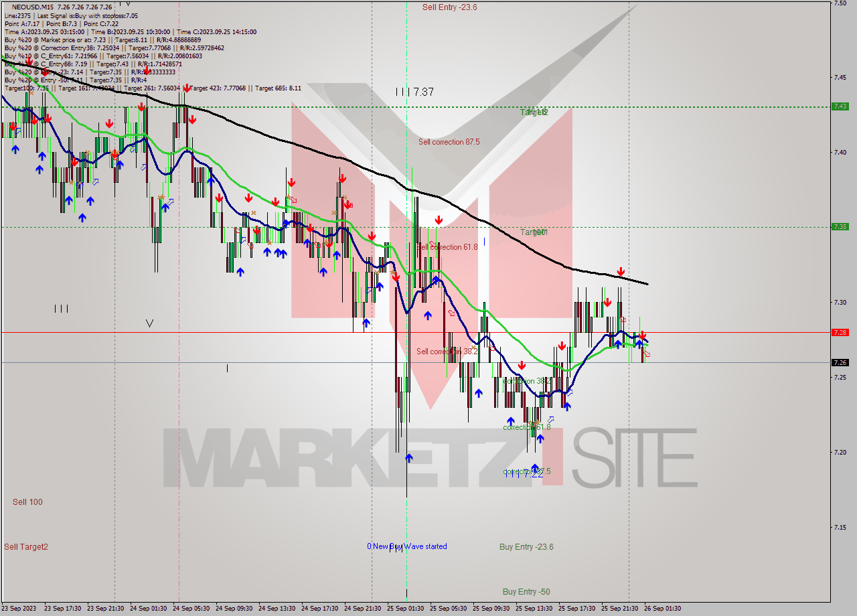Click the '23 Sep 17:30' time axis label
Screen dimensions: 857x616
[x=63, y=609]
